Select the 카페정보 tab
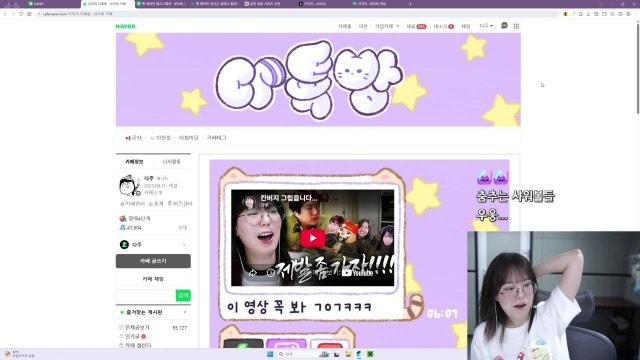The height and width of the screenshot is (360, 640). pyautogui.click(x=134, y=162)
